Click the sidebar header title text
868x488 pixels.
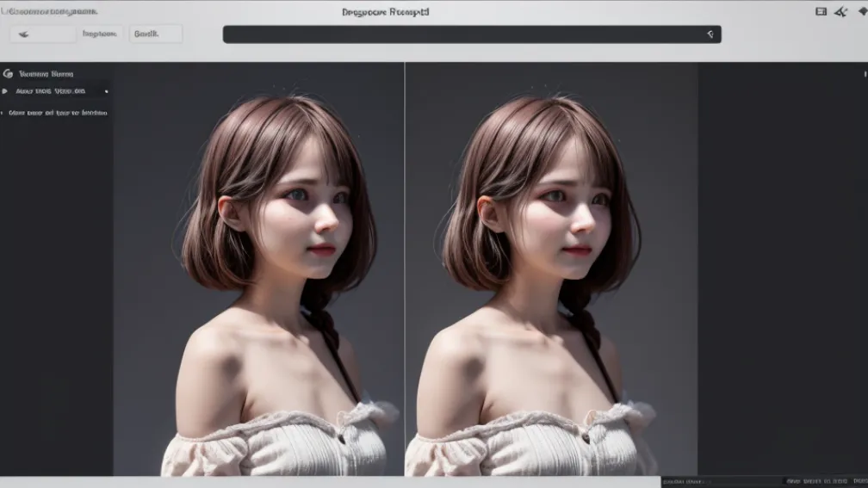(x=46, y=74)
